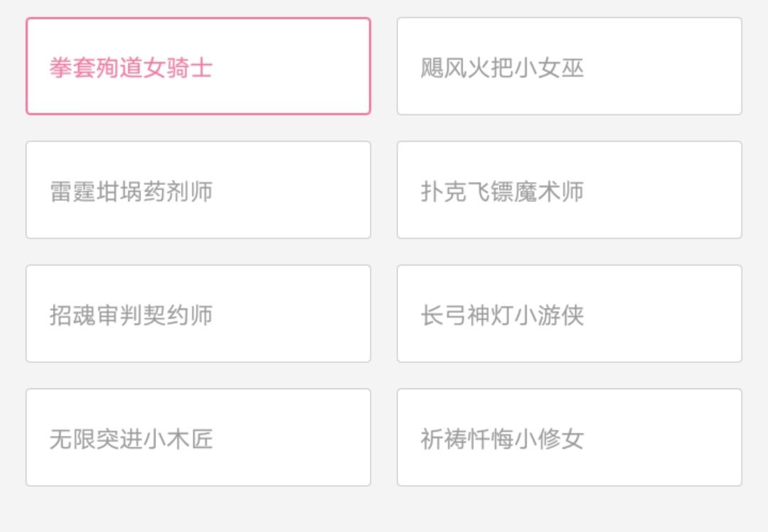Pick the 无限突进小木匠 card
This screenshot has width=768, height=532.
(198, 437)
